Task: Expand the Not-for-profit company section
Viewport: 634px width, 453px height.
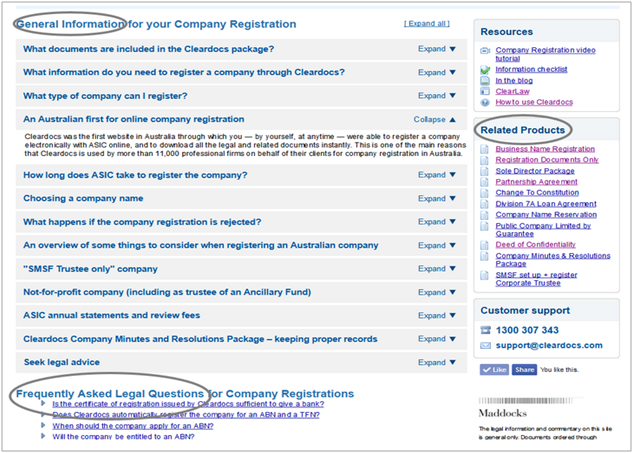Action: [437, 292]
